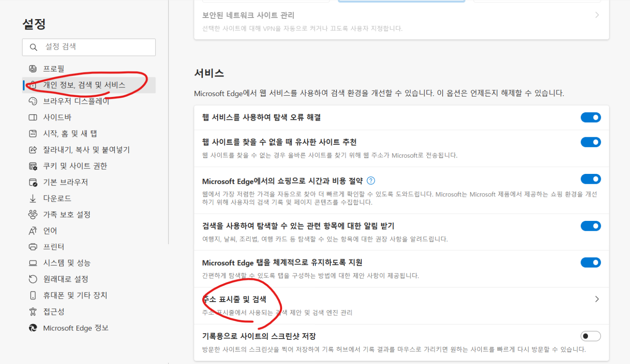Click the 프린터 icon
This screenshot has height=364, width=630.
pos(33,247)
